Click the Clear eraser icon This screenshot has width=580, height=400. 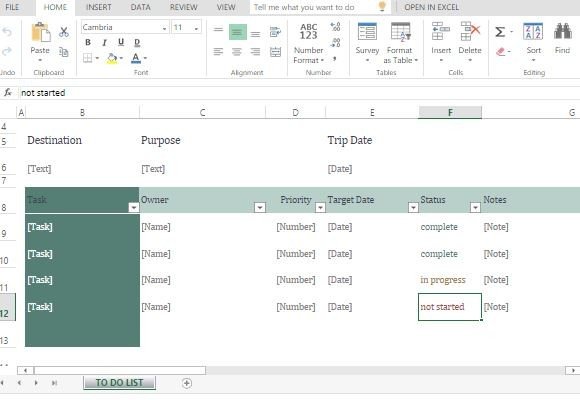point(500,51)
